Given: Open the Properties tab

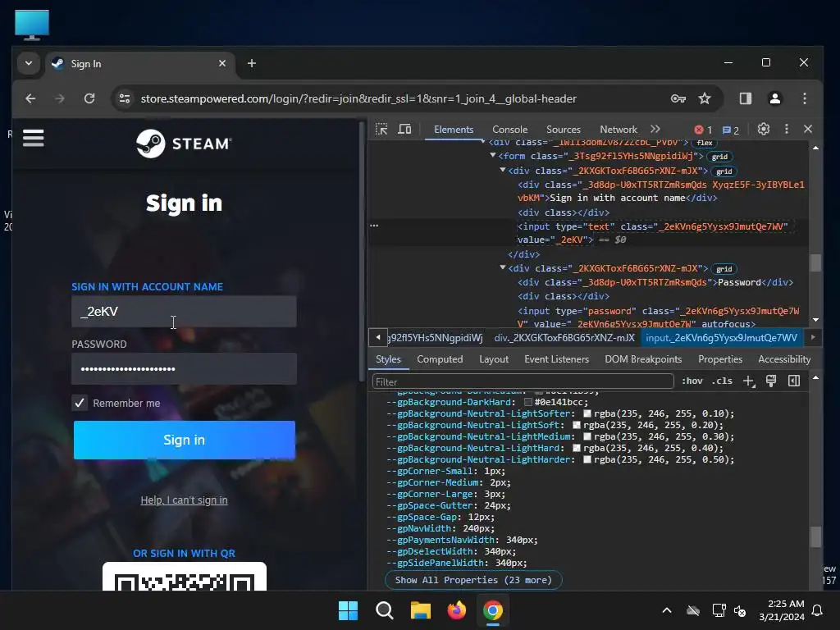Looking at the screenshot, I should (x=720, y=359).
